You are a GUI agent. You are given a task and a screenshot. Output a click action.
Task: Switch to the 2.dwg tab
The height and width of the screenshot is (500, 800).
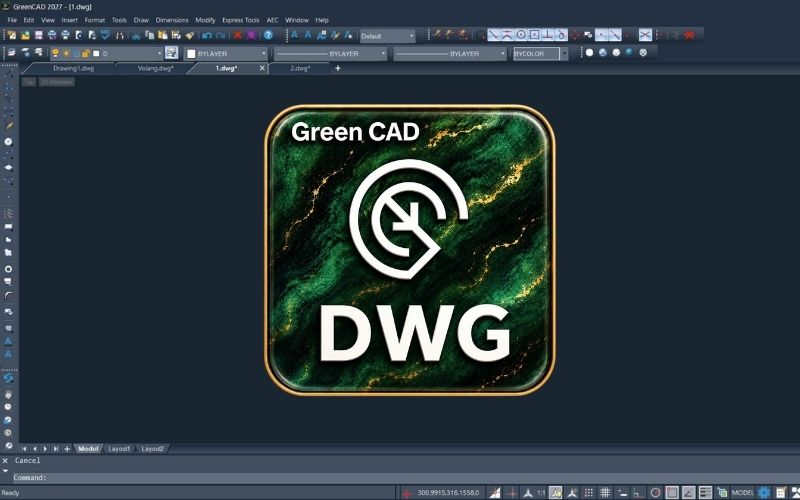click(x=300, y=68)
